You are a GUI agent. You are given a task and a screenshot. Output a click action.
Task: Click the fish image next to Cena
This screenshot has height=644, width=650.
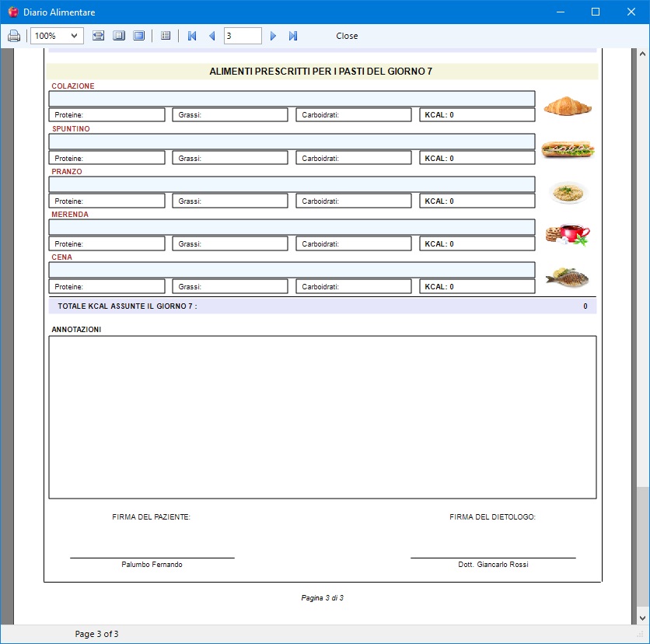pos(567,278)
